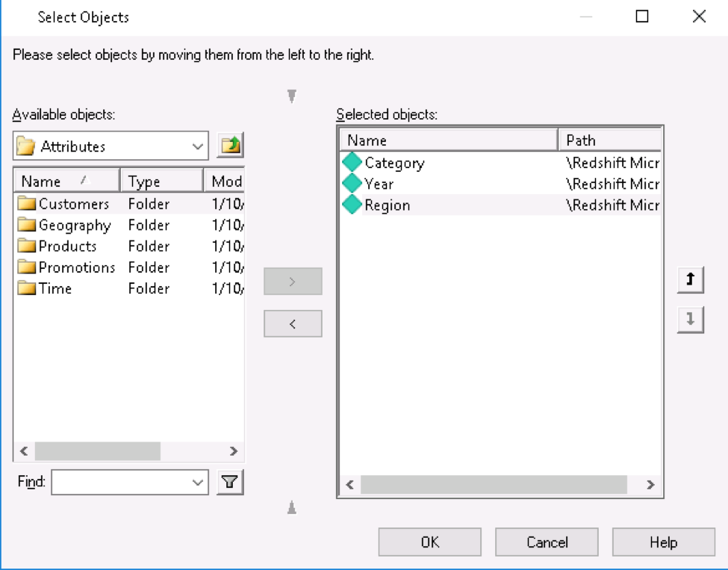This screenshot has width=728, height=570.
Task: Click inside the Find input field
Action: click(x=119, y=481)
